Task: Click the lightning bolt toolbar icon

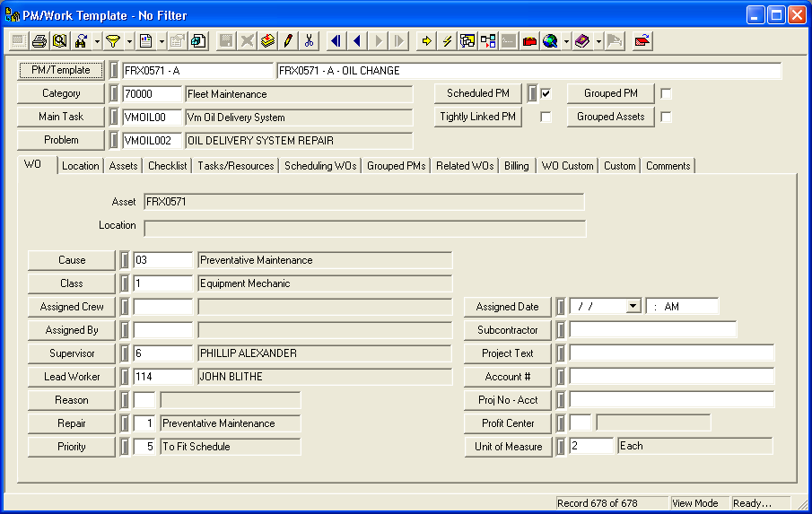Action: [x=447, y=41]
